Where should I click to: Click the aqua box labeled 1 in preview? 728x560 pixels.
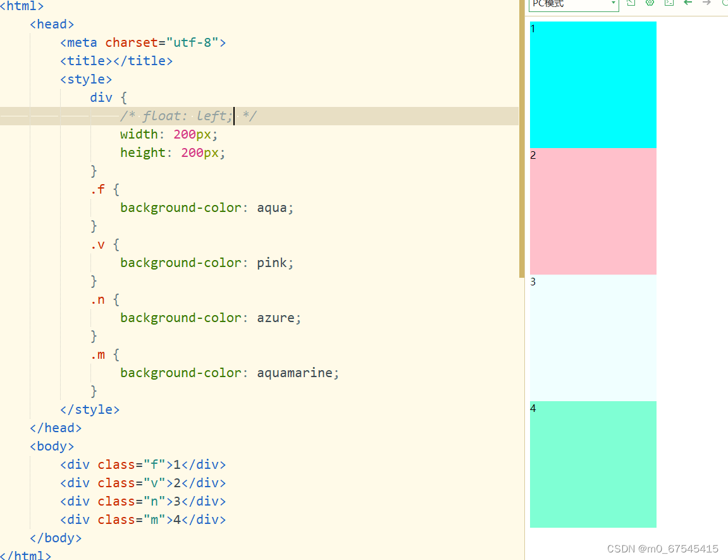593,85
